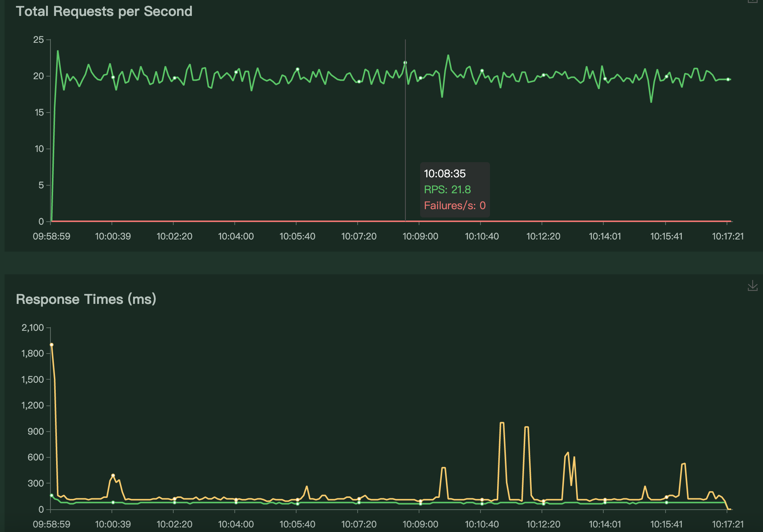Viewport: 763px width, 532px height.
Task: Click the 600 label on Response Times y-axis
Action: (36, 457)
